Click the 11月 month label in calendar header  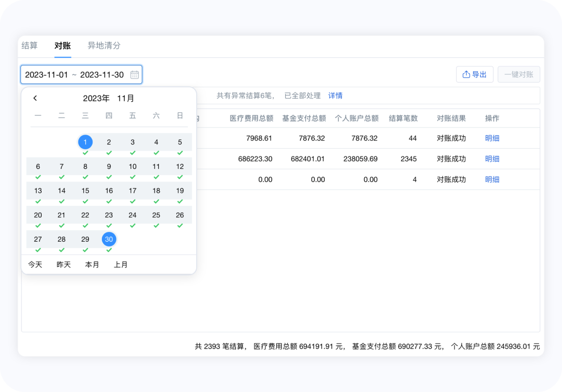click(125, 98)
